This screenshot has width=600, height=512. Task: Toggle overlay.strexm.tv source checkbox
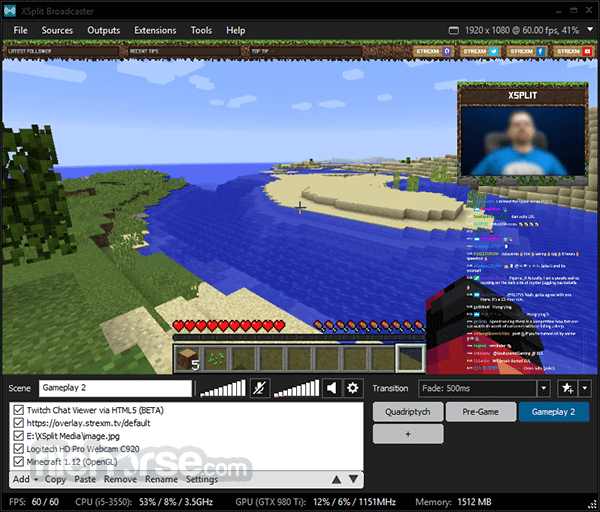click(18, 423)
